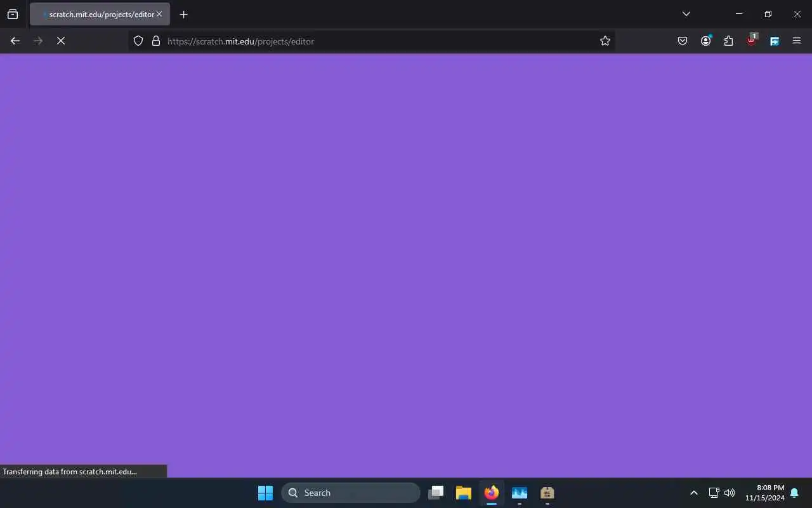The width and height of the screenshot is (812, 508).
Task: Open the package app on the taskbar
Action: [547, 493]
